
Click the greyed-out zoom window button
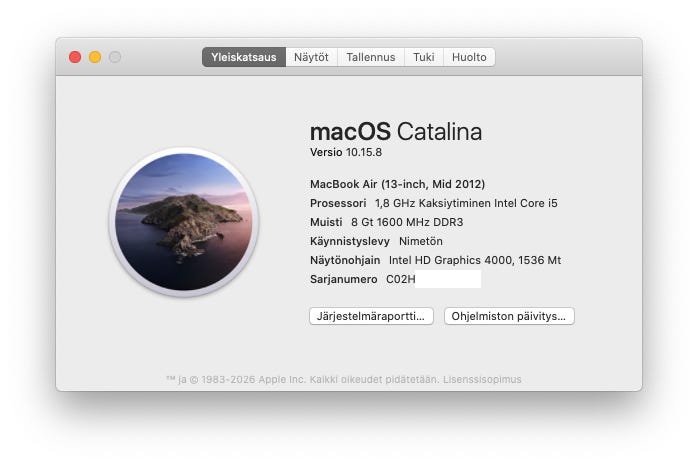pos(115,57)
